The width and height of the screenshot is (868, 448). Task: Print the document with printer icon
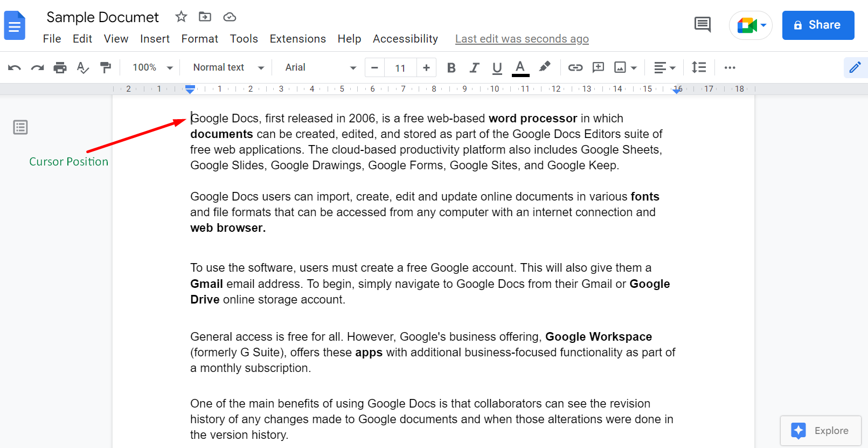pos(60,67)
